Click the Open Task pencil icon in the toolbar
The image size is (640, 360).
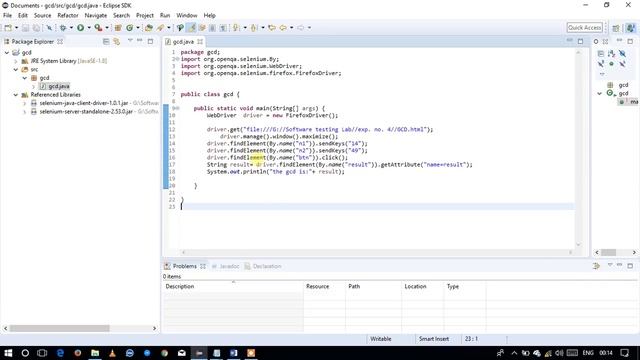(160, 28)
